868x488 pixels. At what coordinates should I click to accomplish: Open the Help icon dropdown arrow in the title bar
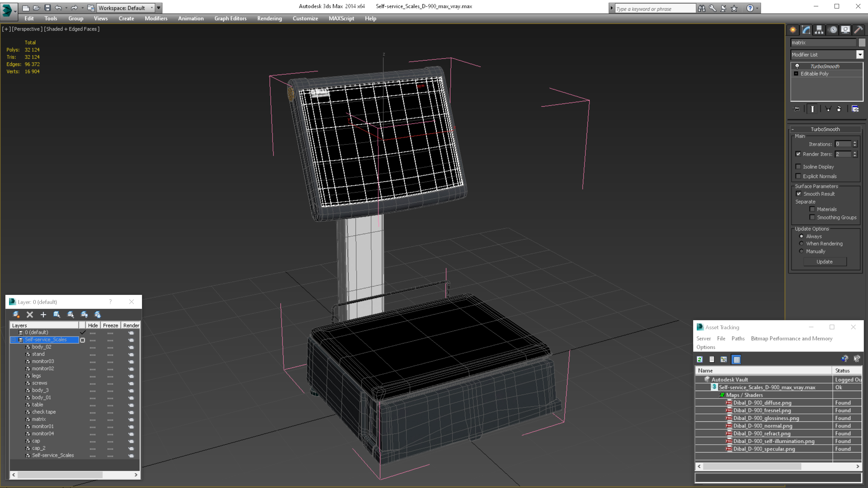[x=757, y=8]
